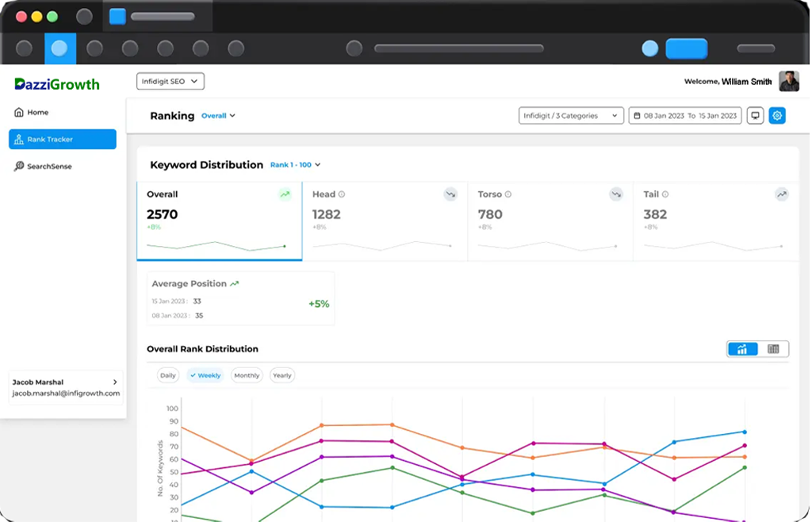Click the settings gear icon button
This screenshot has width=812, height=522.
[x=777, y=116]
